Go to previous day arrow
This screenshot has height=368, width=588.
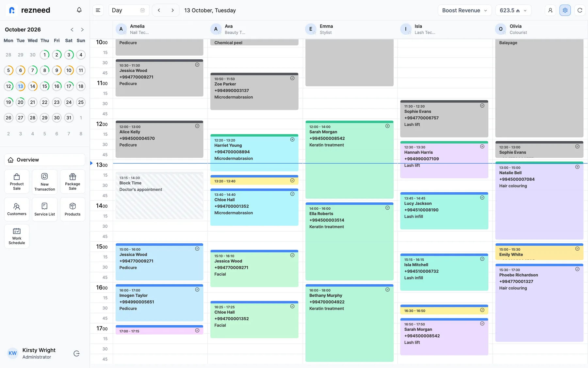tap(159, 10)
